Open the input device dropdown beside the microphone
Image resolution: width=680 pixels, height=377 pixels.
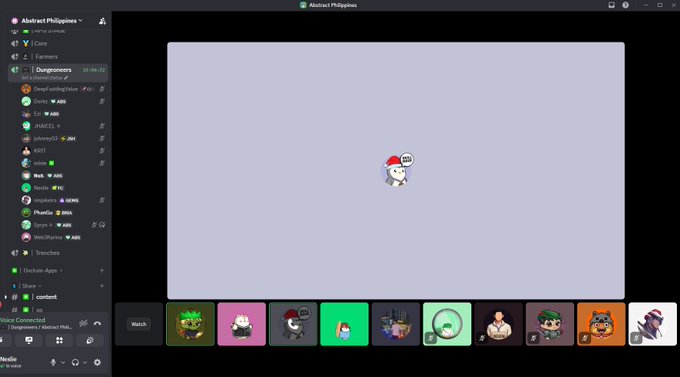[x=63, y=362]
